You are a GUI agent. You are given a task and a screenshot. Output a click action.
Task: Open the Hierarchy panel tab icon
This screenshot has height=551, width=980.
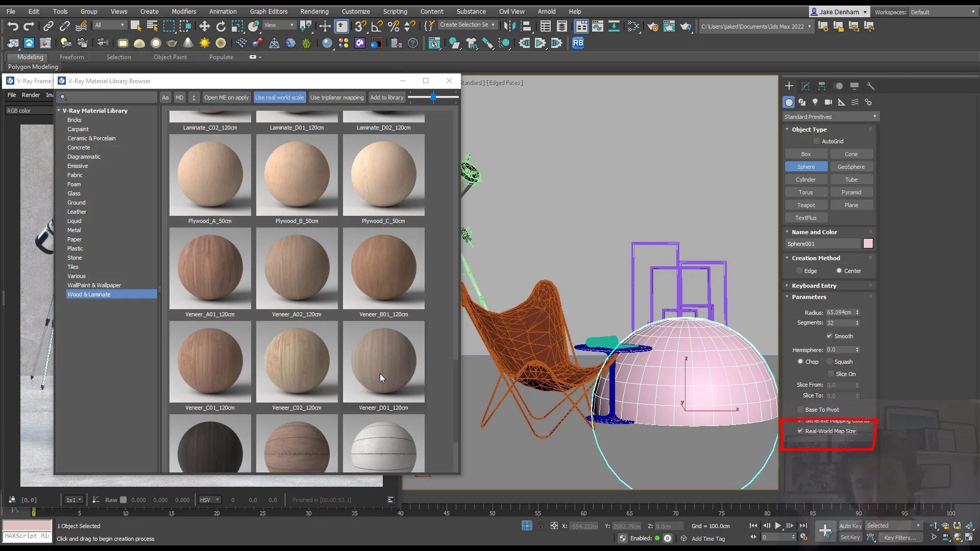822,86
